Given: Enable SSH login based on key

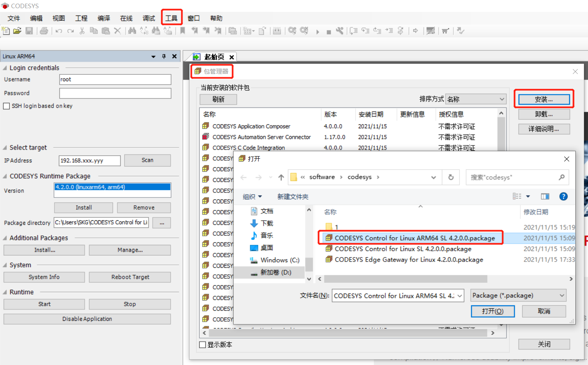Looking at the screenshot, I should click(x=7, y=106).
